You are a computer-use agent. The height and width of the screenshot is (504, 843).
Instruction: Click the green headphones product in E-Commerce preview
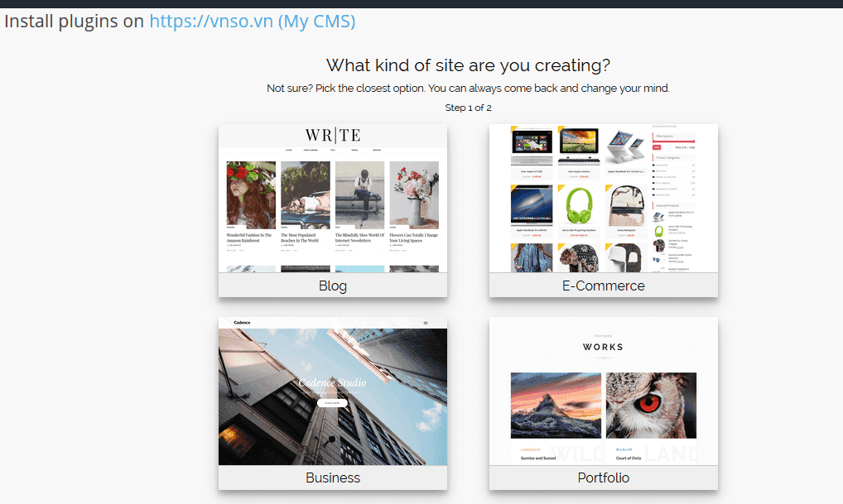click(x=579, y=205)
